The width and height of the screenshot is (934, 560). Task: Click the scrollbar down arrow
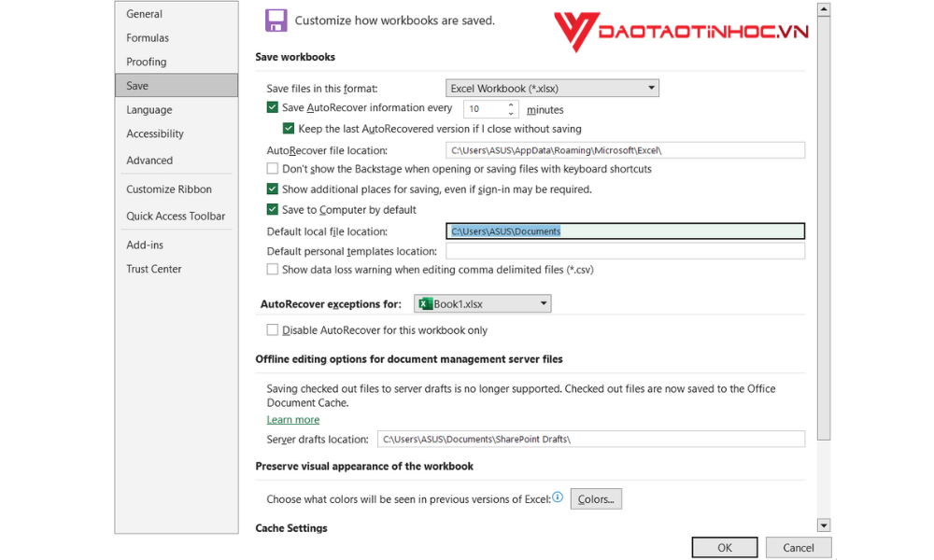(823, 525)
